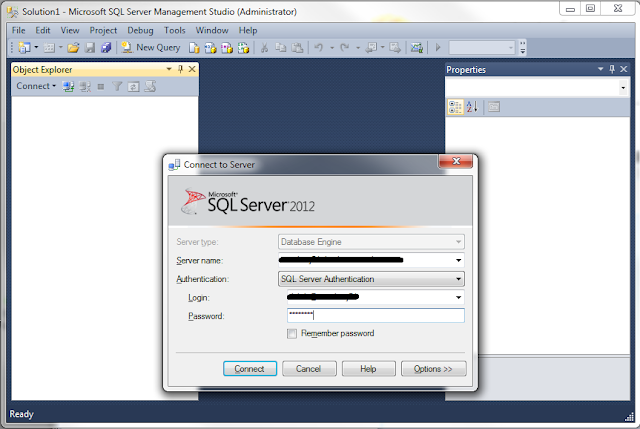Open the Help menu
The image size is (640, 429).
[x=248, y=31]
